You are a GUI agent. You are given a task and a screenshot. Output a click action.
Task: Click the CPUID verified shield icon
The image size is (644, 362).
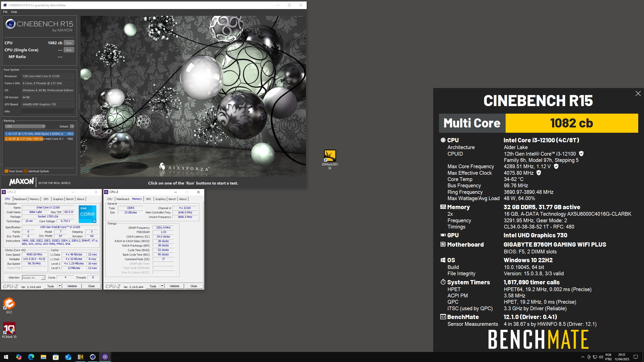(581, 154)
